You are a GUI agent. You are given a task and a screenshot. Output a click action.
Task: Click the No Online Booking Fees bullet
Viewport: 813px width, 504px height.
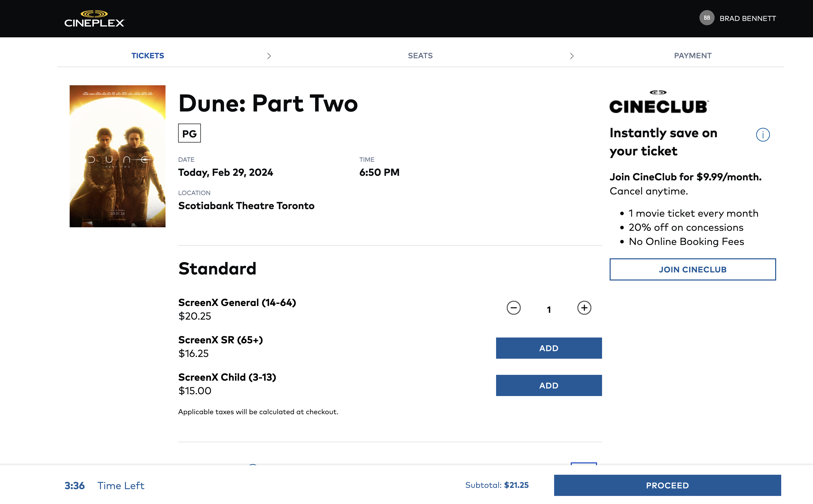[686, 241]
